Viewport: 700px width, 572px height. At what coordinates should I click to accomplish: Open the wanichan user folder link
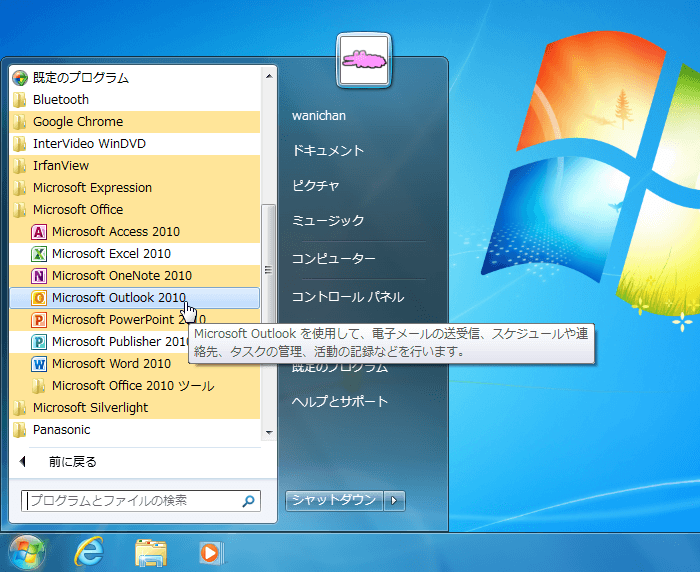pos(319,116)
